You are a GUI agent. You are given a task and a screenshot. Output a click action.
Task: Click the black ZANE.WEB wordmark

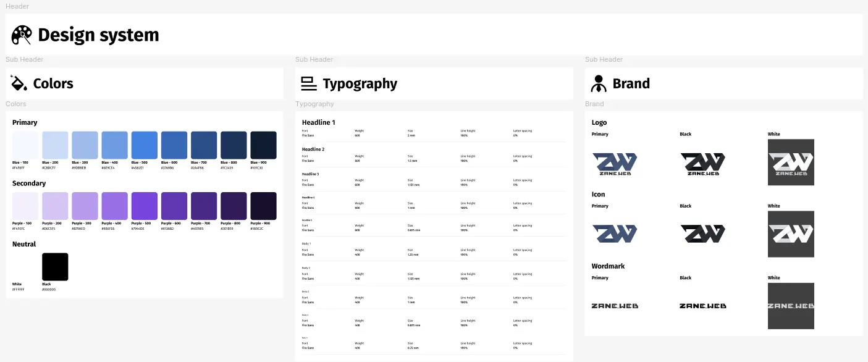click(702, 305)
